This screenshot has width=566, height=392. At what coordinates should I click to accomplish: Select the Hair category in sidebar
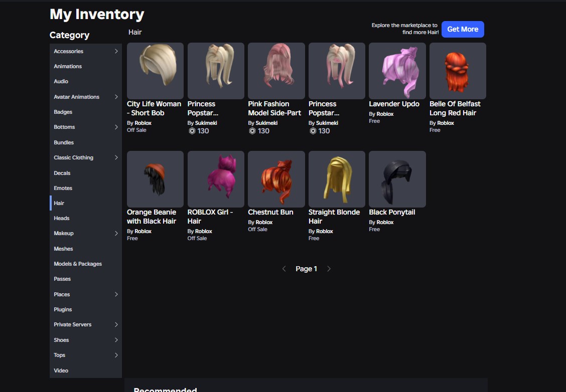tap(86, 203)
